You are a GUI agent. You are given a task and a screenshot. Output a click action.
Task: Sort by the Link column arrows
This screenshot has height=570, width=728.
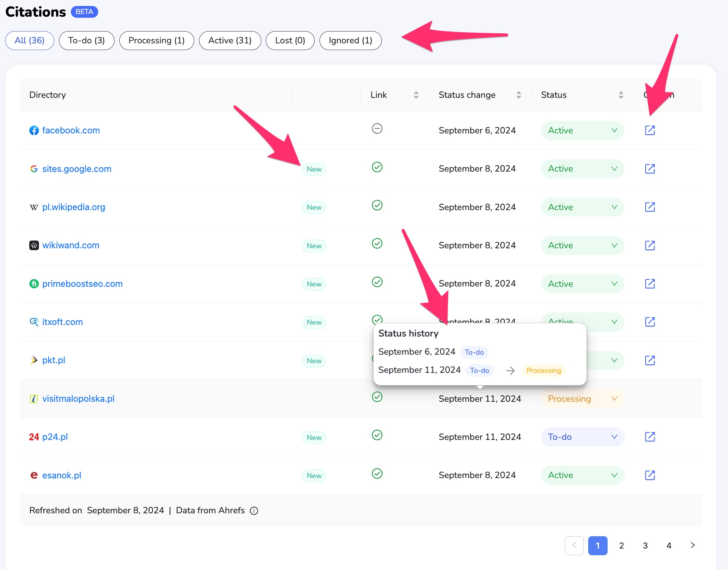(x=416, y=95)
